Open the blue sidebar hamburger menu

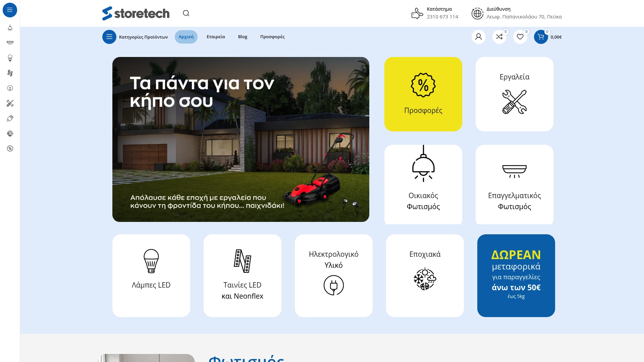pyautogui.click(x=10, y=10)
